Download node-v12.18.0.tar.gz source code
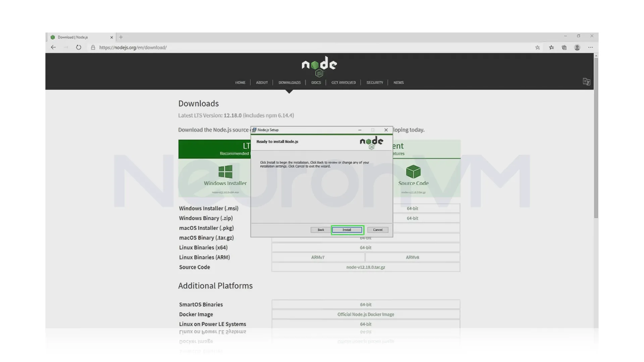The image size is (644, 362). (366, 267)
